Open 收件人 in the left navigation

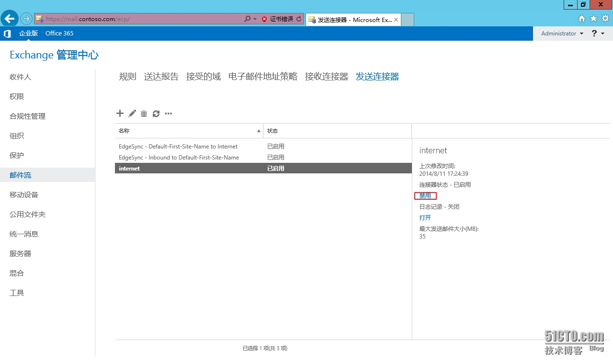pos(20,77)
